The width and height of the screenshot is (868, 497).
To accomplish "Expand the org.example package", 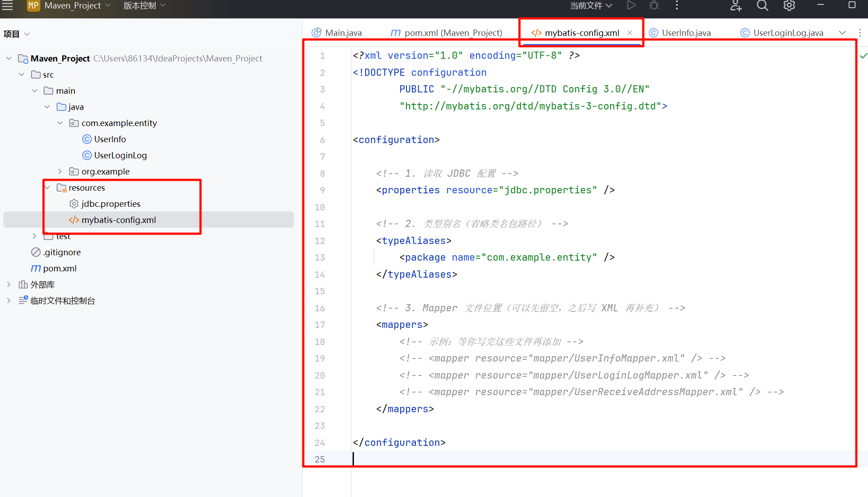I will pos(60,171).
